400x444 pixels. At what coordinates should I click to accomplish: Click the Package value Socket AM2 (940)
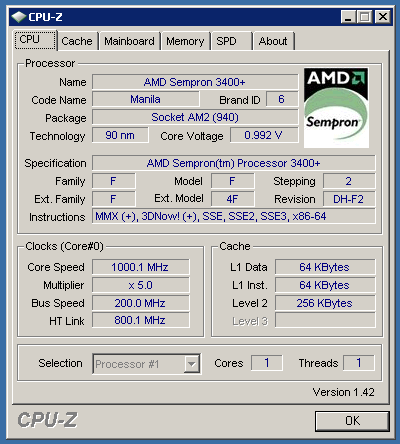195,117
